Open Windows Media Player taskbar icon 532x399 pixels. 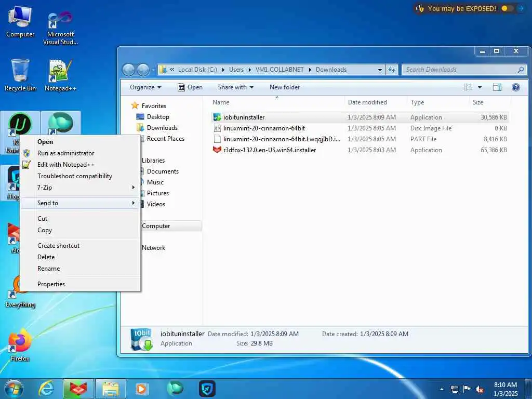[x=142, y=389]
